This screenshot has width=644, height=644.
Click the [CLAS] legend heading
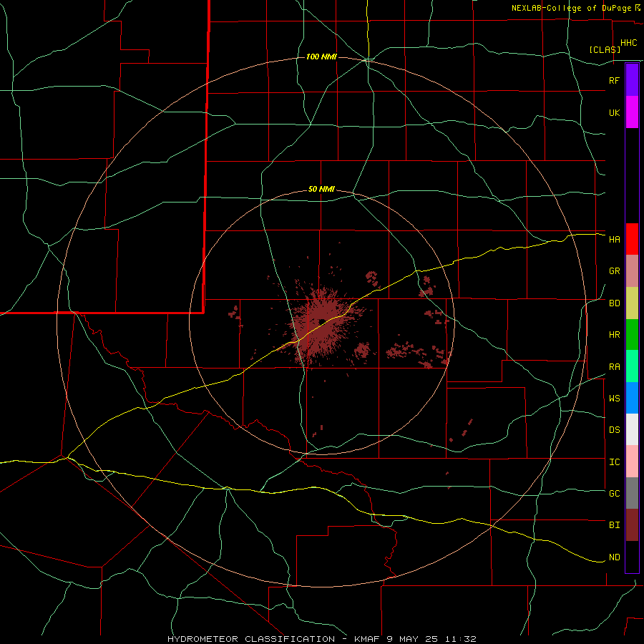click(605, 49)
